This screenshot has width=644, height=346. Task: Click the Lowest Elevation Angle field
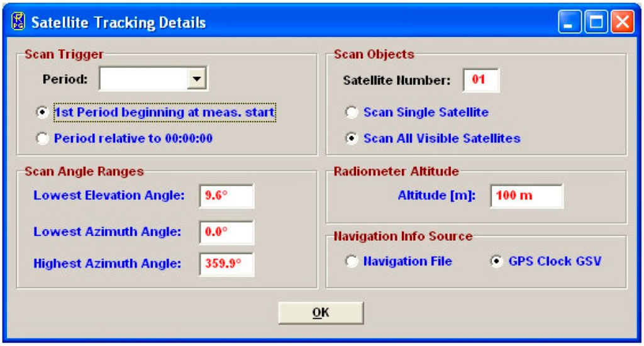(226, 196)
